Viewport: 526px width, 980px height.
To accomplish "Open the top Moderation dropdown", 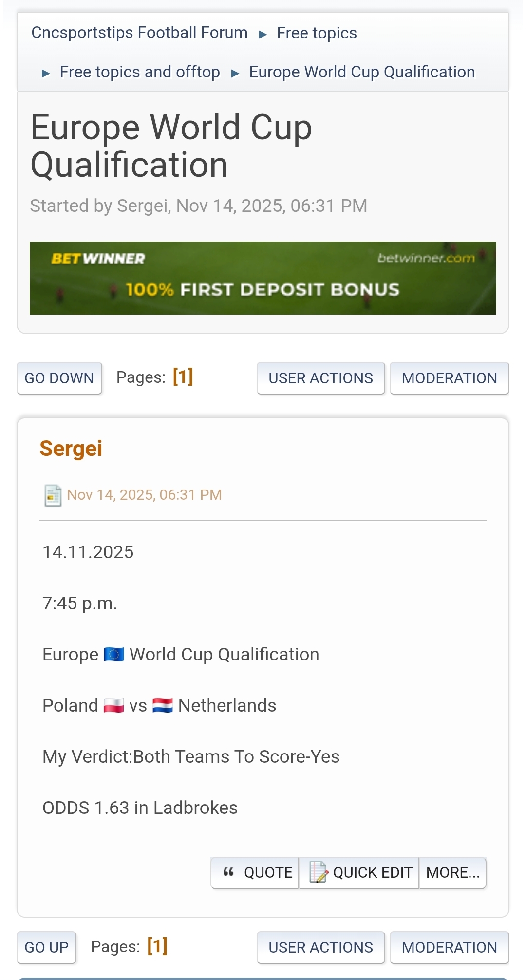I will coord(449,378).
